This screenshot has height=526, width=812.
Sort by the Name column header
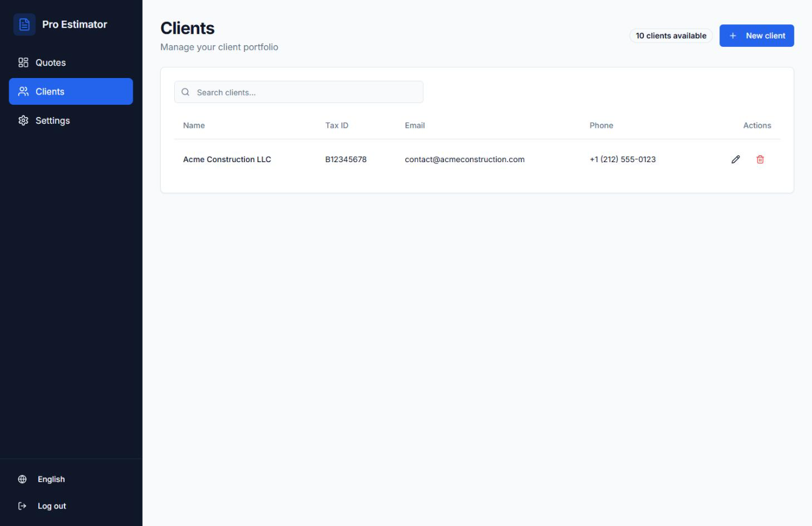click(x=194, y=125)
